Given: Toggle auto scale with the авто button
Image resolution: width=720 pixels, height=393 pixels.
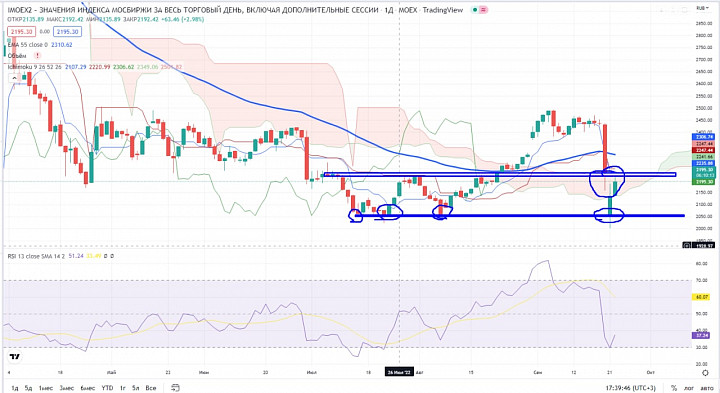Looking at the screenshot, I should 707,388.
